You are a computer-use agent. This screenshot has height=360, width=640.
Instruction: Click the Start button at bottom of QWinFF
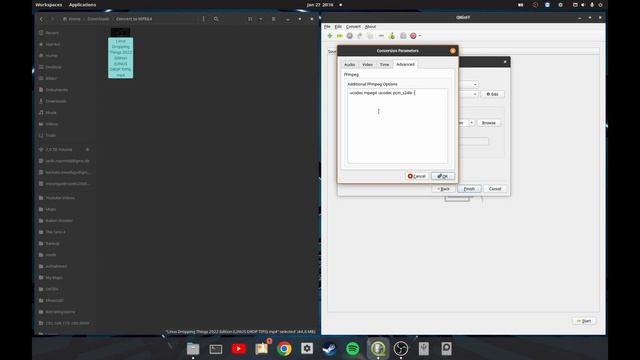coord(584,321)
